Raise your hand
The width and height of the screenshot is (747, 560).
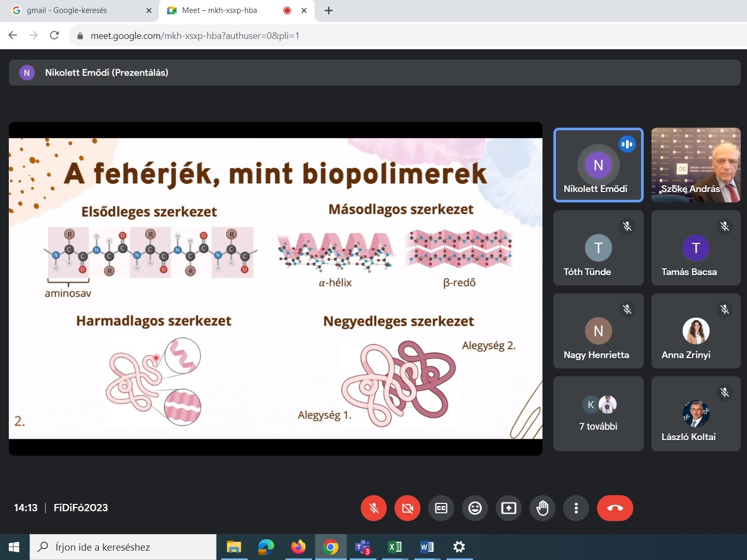click(542, 508)
